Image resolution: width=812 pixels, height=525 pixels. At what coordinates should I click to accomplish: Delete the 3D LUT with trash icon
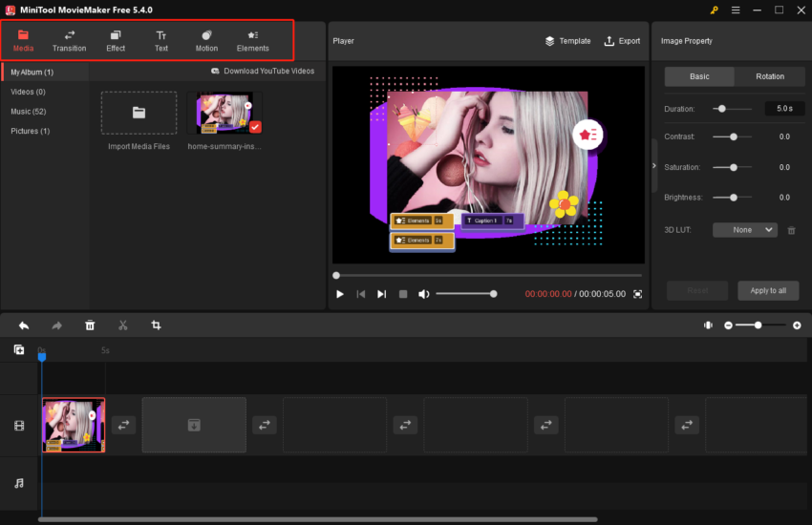pyautogui.click(x=791, y=230)
